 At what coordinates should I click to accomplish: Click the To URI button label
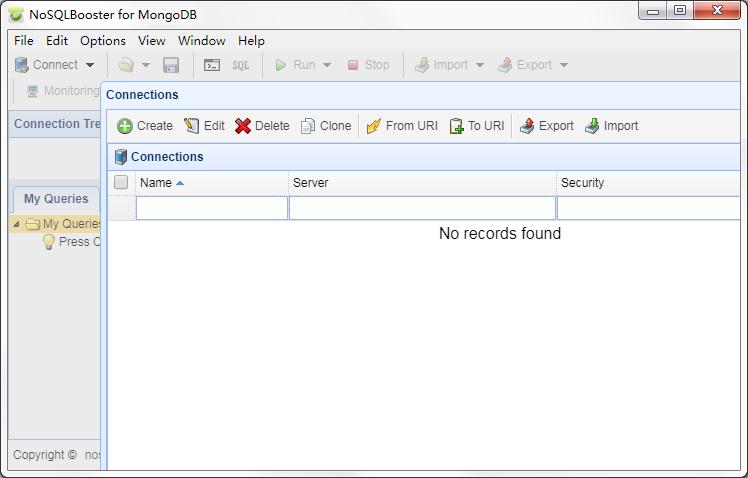click(x=486, y=126)
